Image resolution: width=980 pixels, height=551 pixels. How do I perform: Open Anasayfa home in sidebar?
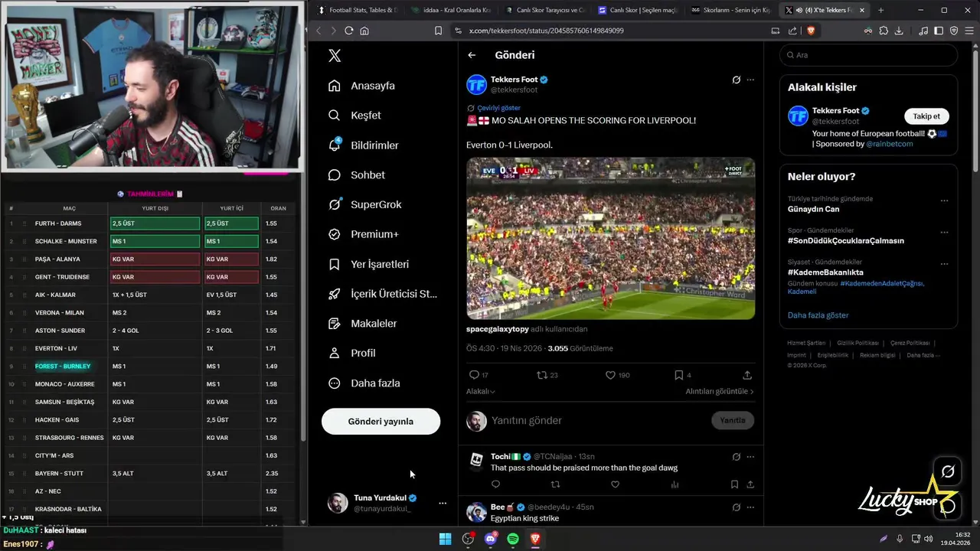(x=361, y=86)
